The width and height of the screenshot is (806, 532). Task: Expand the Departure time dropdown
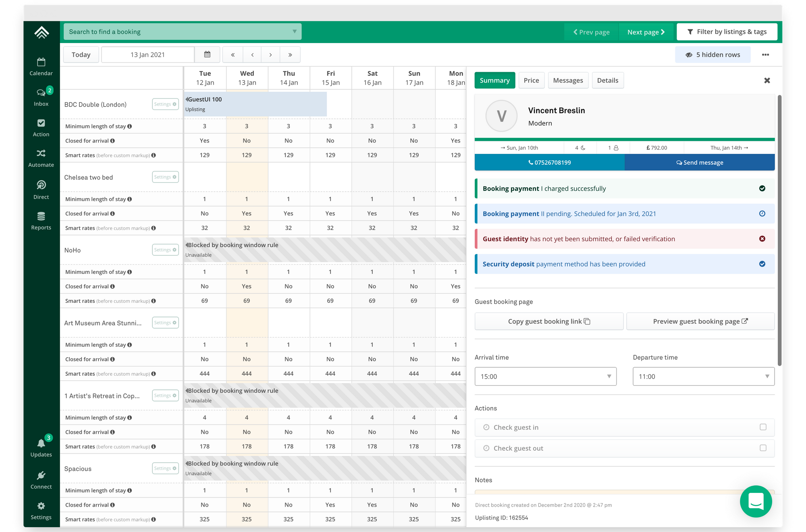coord(703,376)
